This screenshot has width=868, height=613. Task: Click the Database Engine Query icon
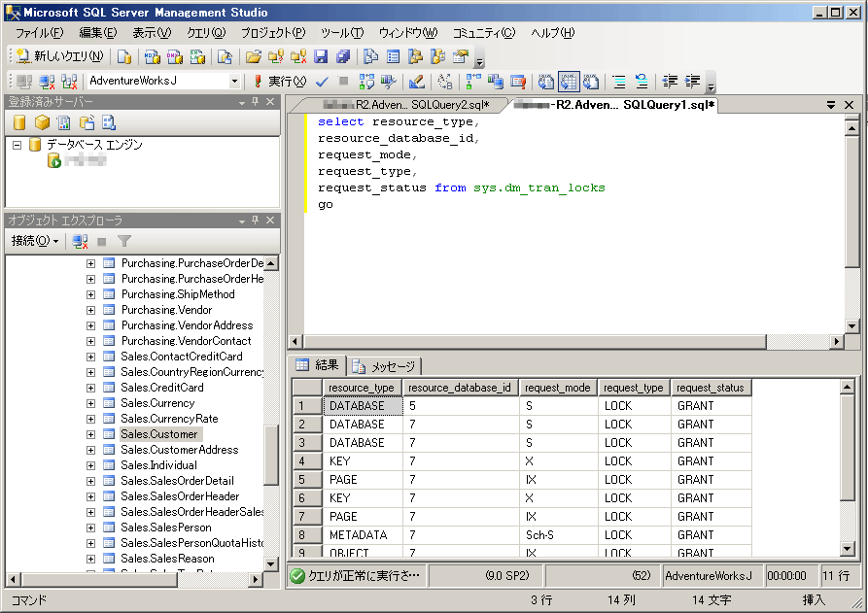[124, 56]
